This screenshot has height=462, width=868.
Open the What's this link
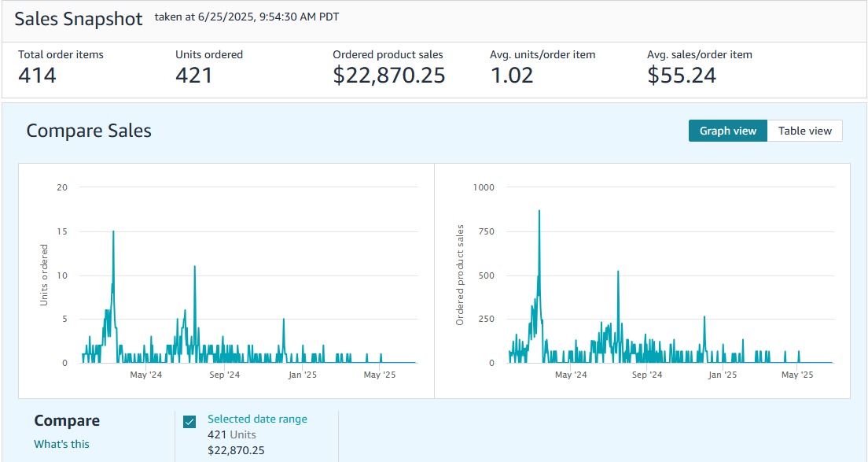pyautogui.click(x=61, y=444)
